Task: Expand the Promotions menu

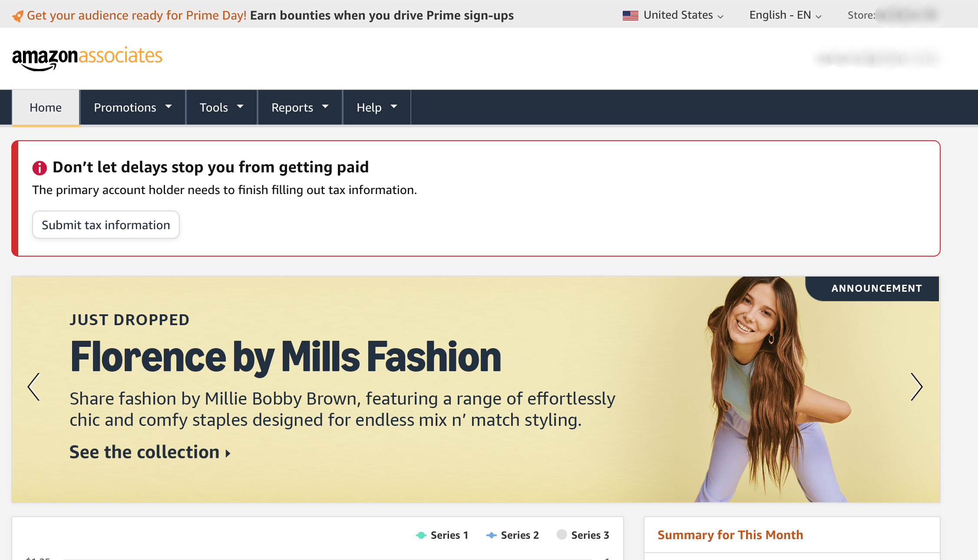Action: click(x=133, y=107)
